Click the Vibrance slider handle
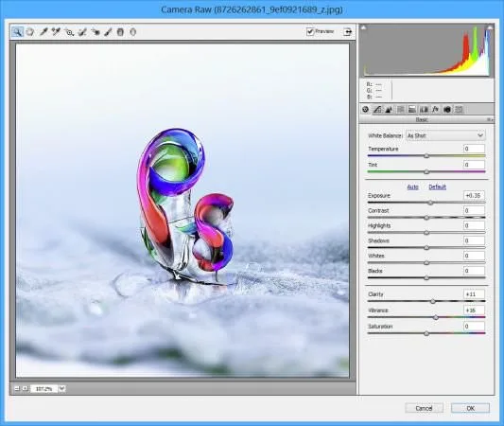 (x=436, y=317)
